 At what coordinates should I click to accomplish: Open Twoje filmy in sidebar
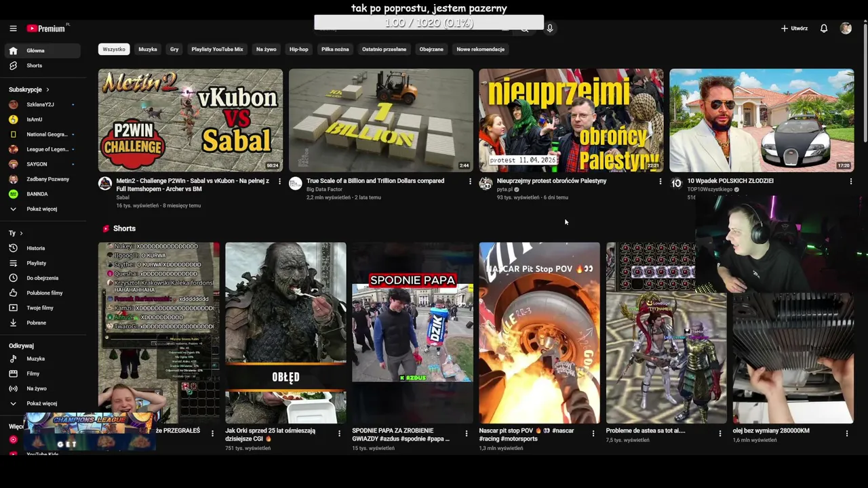42,308
